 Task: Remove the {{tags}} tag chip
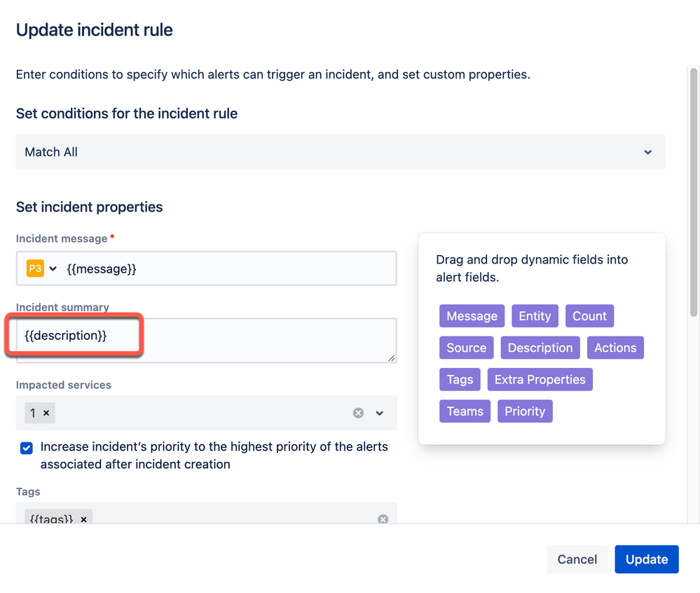point(83,519)
